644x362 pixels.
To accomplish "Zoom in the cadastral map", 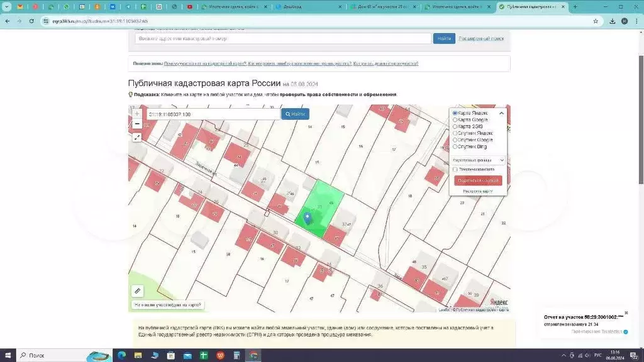I will pyautogui.click(x=137, y=114).
